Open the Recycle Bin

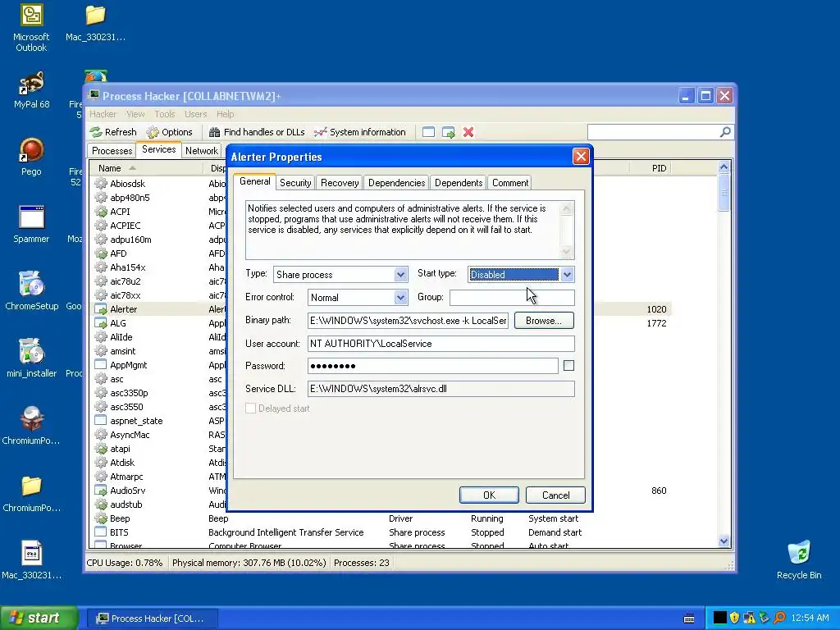pos(799,559)
